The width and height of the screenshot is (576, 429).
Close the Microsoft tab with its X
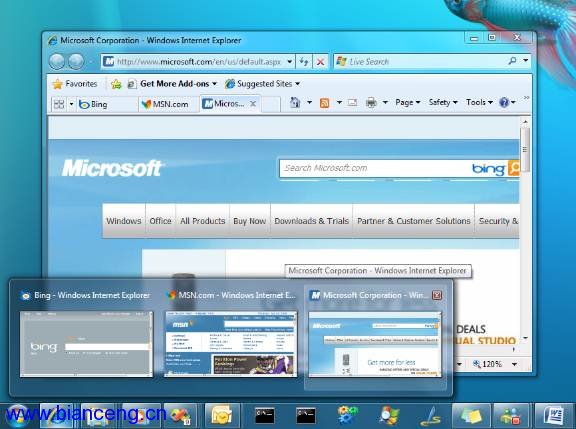pos(253,104)
